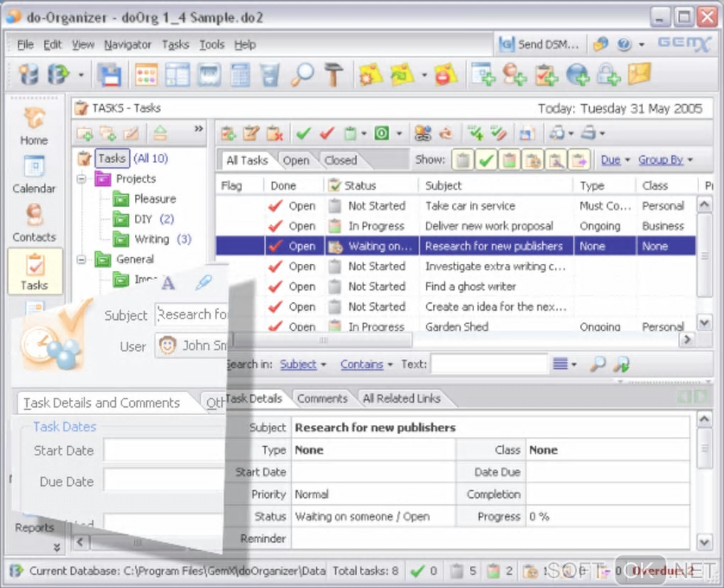Select the DIY (2) project folder

(143, 218)
